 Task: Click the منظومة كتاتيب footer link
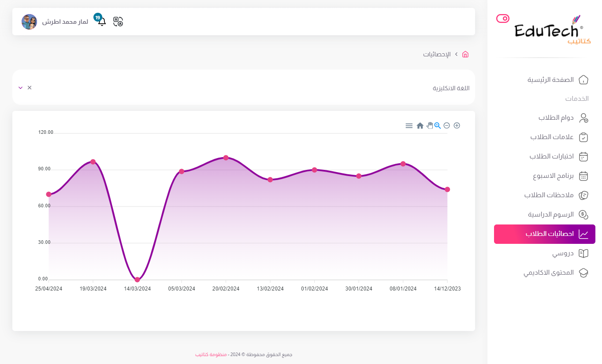[211, 354]
